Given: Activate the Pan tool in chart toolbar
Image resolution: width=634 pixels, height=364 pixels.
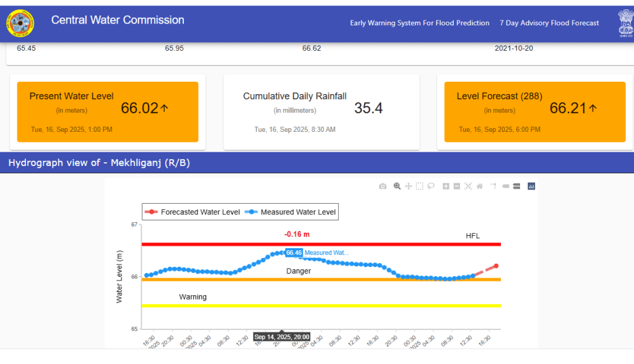Looking at the screenshot, I should [x=409, y=186].
